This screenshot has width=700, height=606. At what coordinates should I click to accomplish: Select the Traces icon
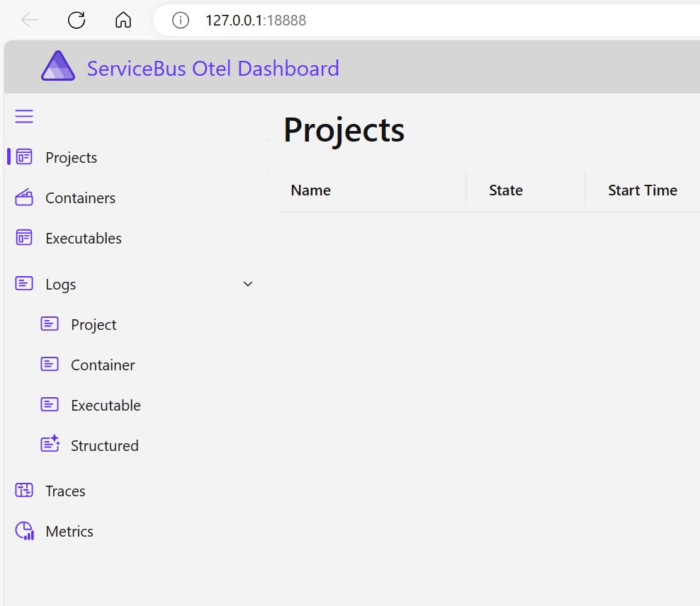23,490
